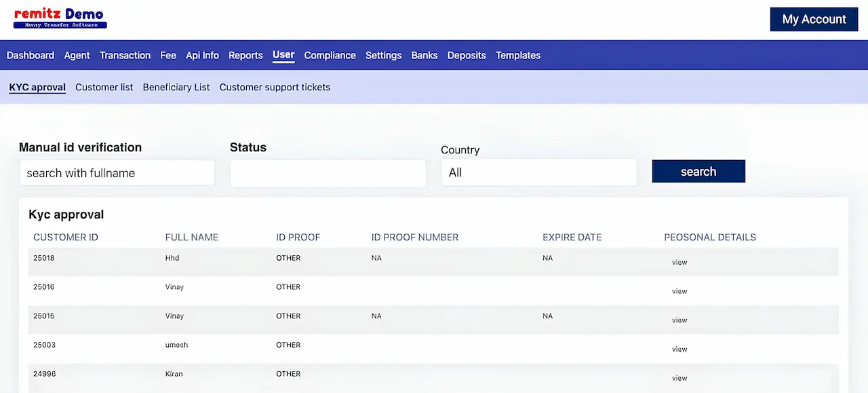The width and height of the screenshot is (868, 393).
Task: Switch to the Customer list tab
Action: point(104,88)
